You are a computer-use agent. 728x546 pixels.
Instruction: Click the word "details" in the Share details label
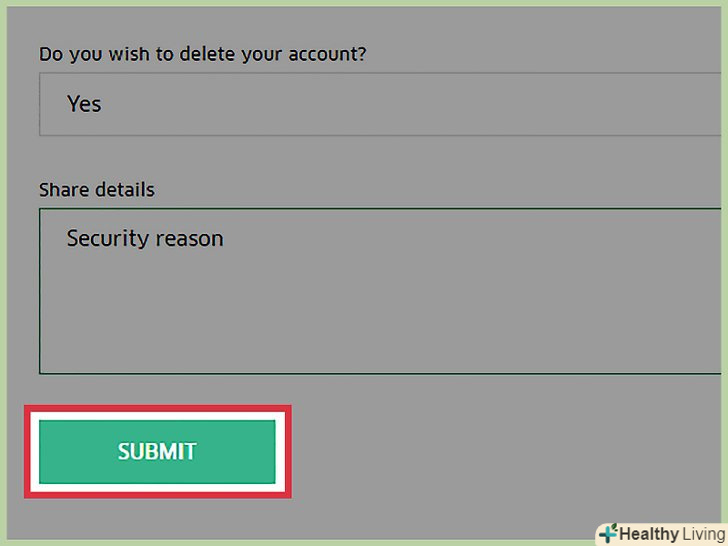click(x=124, y=189)
